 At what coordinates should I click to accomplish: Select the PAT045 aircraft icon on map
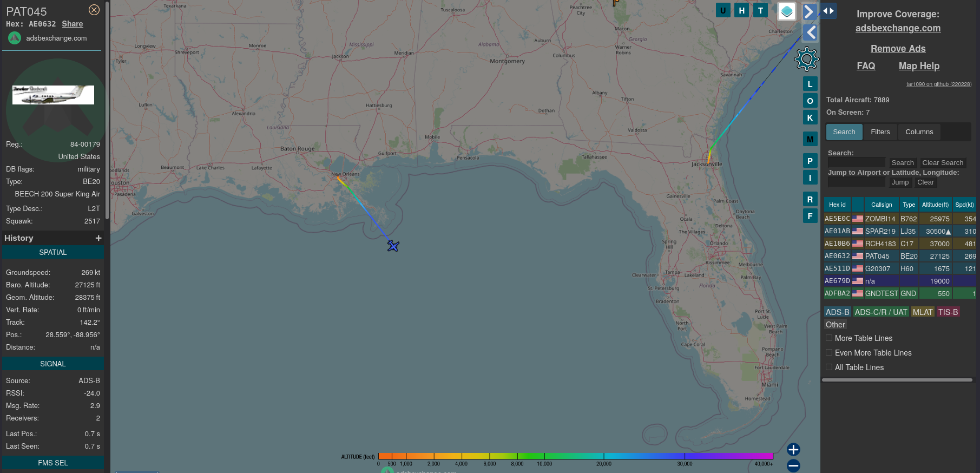[393, 246]
